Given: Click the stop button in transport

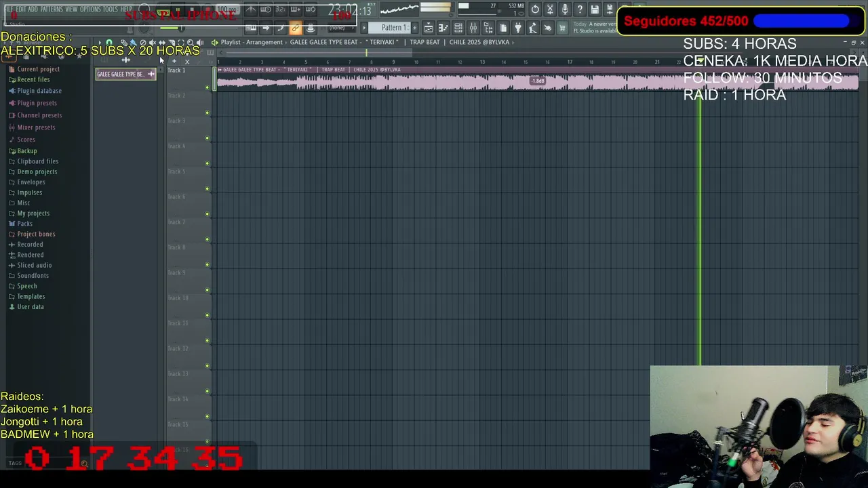Looking at the screenshot, I should click(192, 9).
